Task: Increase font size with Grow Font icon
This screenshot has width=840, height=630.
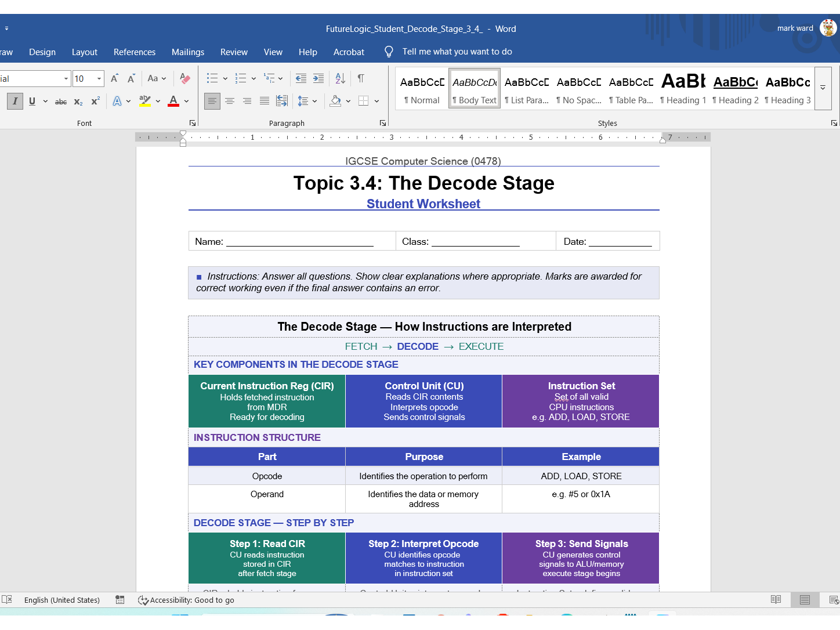Action: [114, 78]
